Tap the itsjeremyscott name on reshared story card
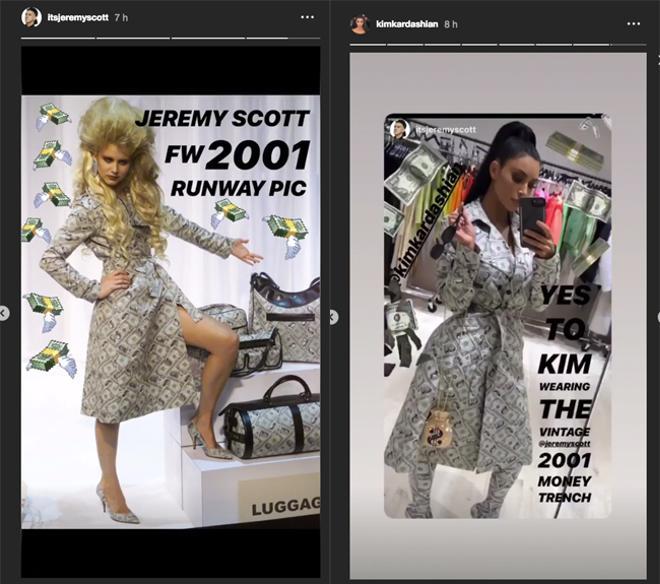 point(446,129)
